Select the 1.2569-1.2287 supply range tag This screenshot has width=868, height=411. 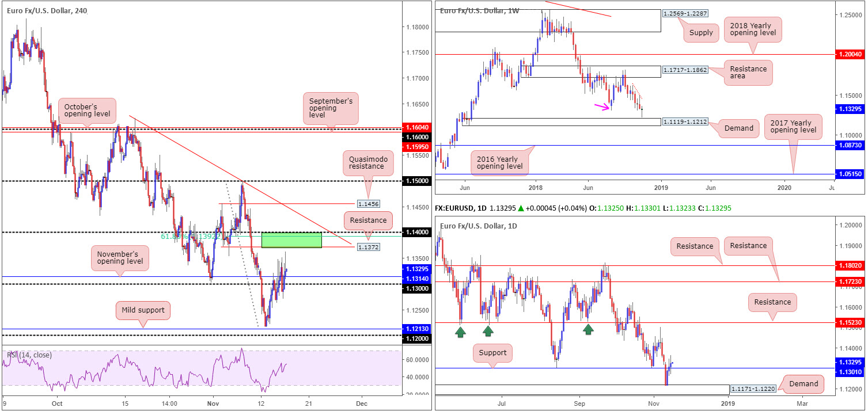point(685,13)
